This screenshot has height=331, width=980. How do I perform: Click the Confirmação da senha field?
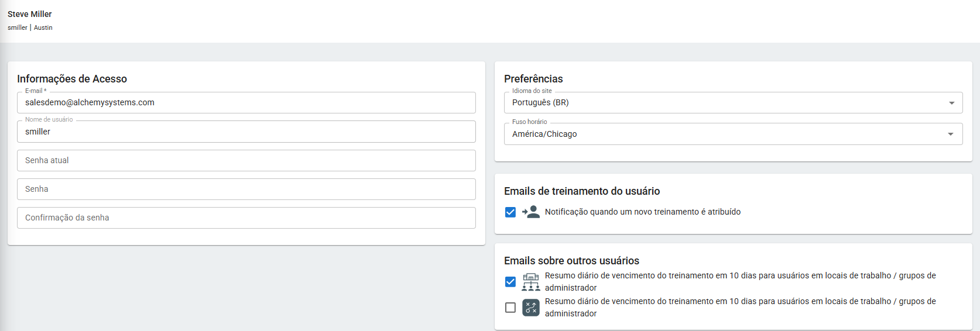point(246,218)
